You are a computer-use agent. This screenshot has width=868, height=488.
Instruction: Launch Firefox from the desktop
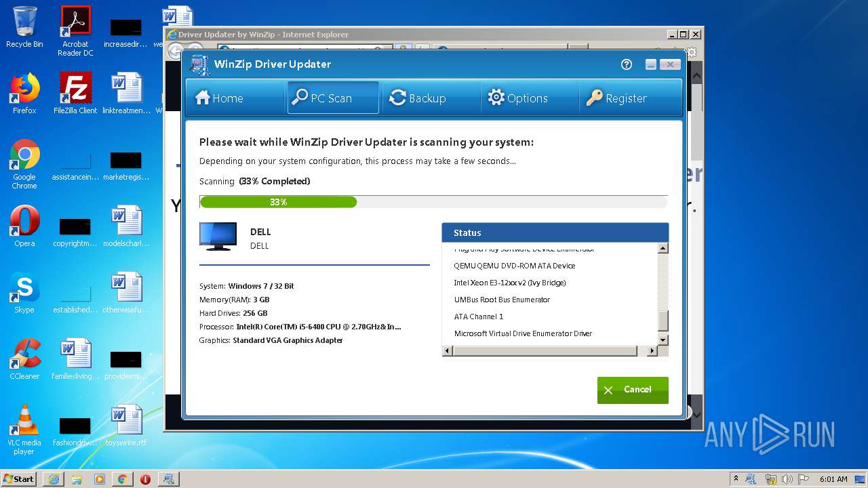tap(24, 94)
